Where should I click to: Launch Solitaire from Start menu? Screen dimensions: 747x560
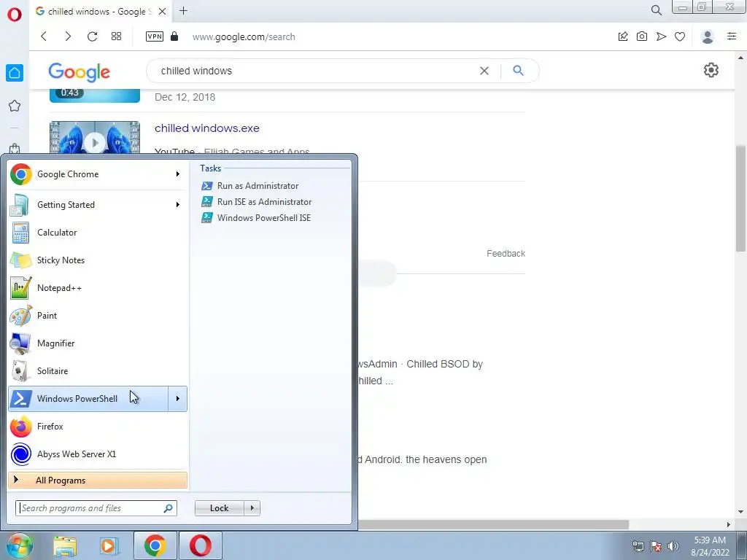[x=98, y=371]
